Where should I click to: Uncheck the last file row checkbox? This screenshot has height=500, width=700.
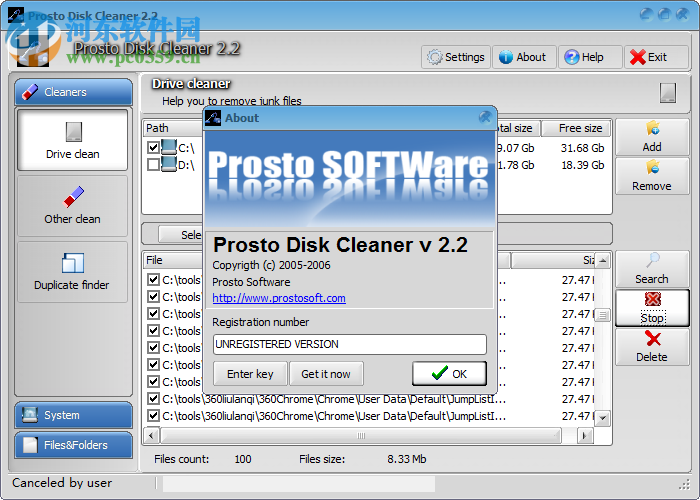tap(153, 416)
